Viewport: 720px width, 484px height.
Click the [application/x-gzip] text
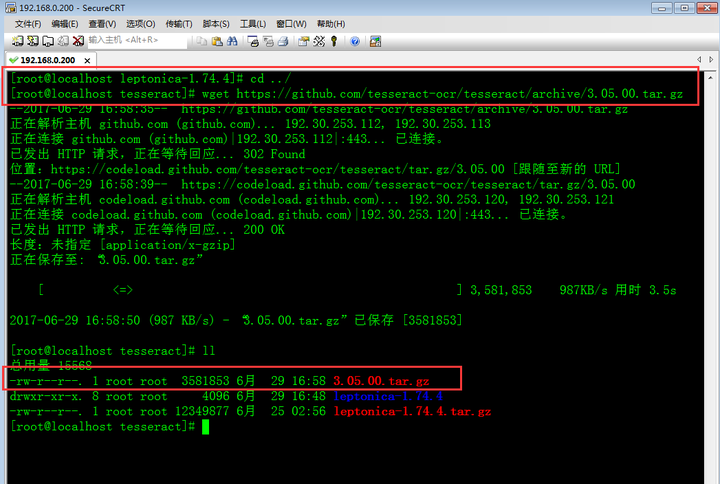167,245
